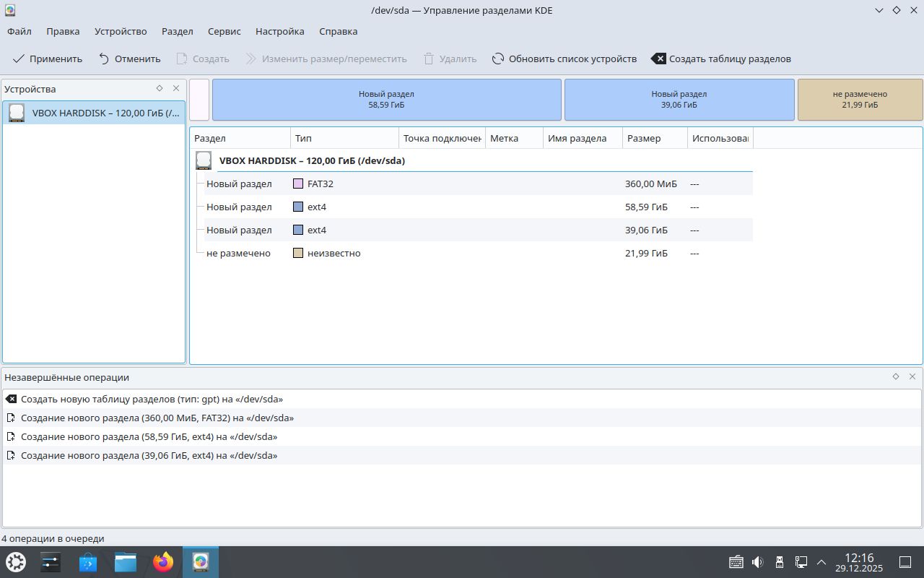Click Изменить размер/переместить toolbar button

coord(326,59)
